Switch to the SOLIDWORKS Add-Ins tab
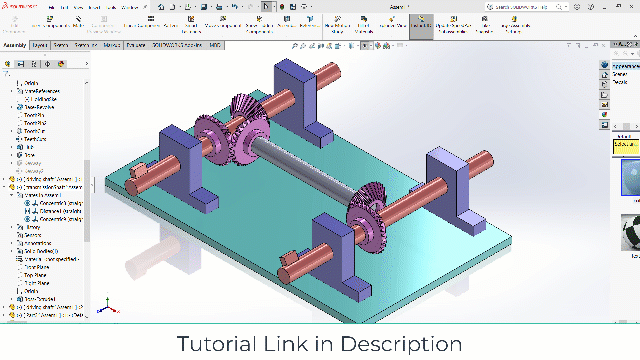The height and width of the screenshot is (360, 640). coord(177,45)
